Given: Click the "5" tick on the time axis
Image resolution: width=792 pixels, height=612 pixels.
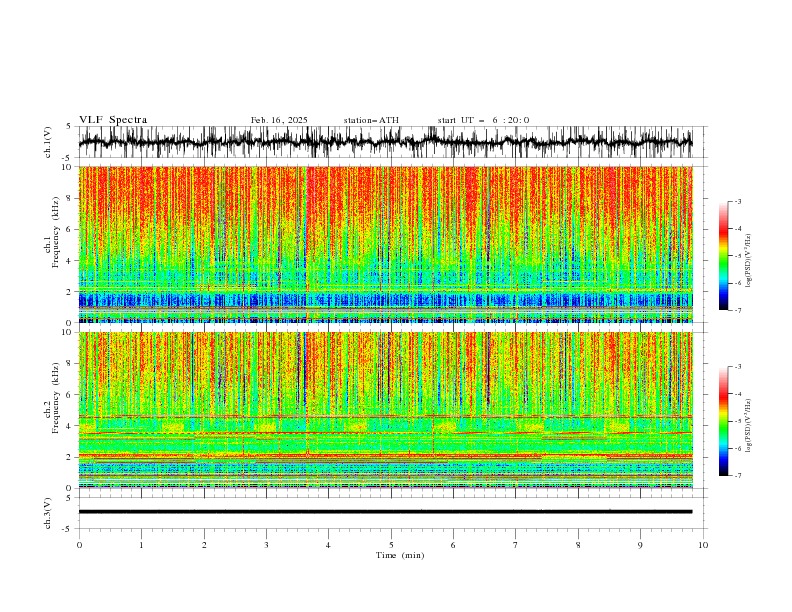Looking at the screenshot, I should pos(391,545).
